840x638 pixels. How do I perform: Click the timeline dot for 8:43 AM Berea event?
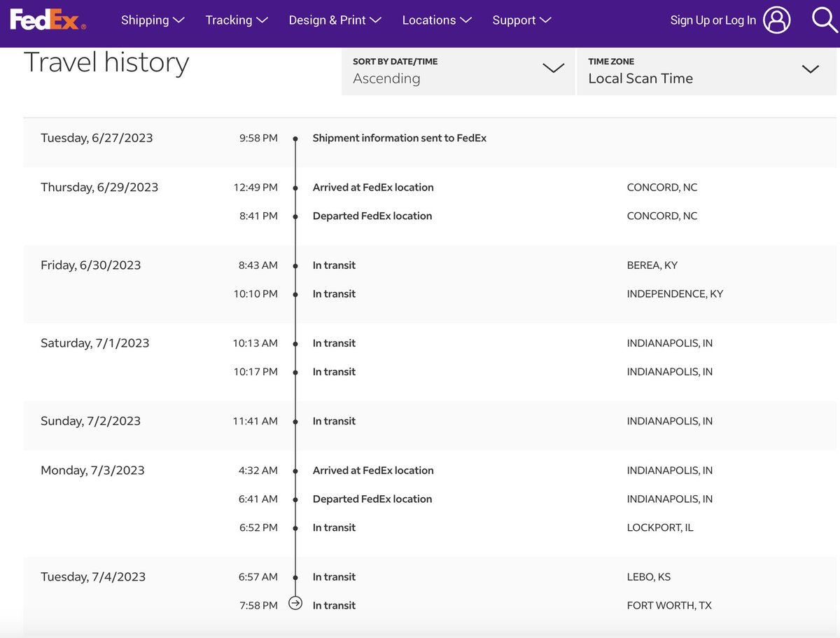coord(295,265)
